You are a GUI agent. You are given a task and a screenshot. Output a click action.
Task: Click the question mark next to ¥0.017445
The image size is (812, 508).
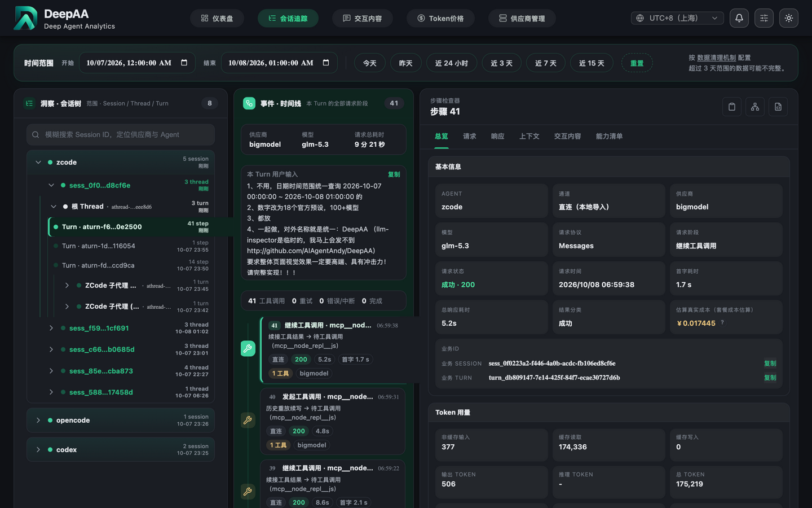[x=722, y=323]
